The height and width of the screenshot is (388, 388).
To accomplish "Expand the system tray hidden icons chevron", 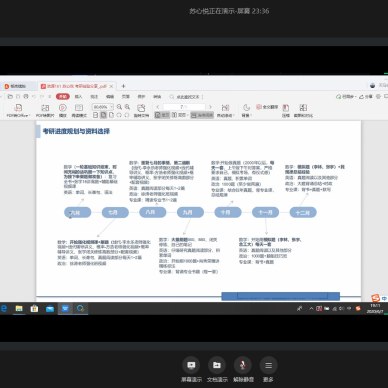I will (x=311, y=308).
